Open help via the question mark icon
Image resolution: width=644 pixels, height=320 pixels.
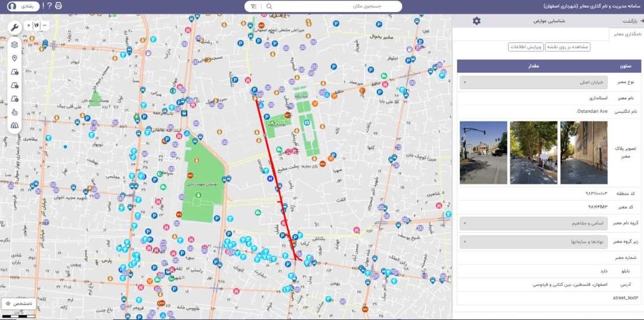point(49,6)
